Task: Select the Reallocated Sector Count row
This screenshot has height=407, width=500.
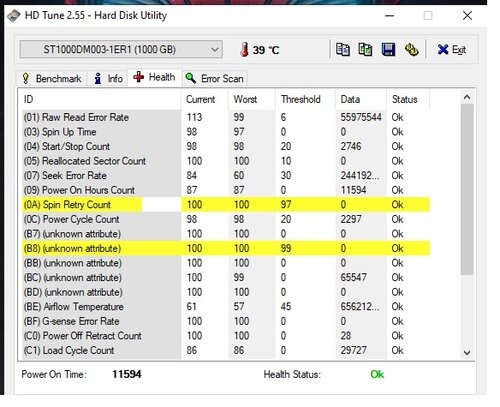Action: pyautogui.click(x=226, y=161)
